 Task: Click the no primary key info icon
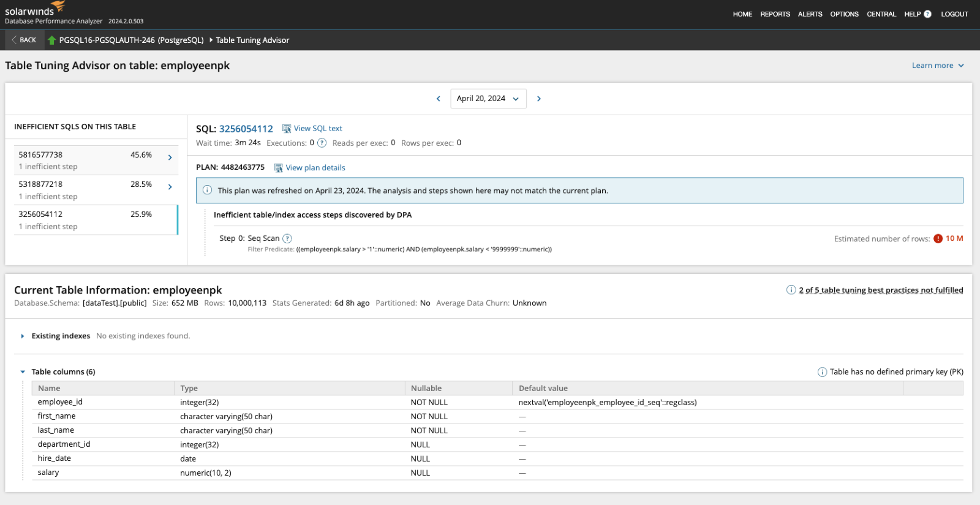pyautogui.click(x=822, y=372)
